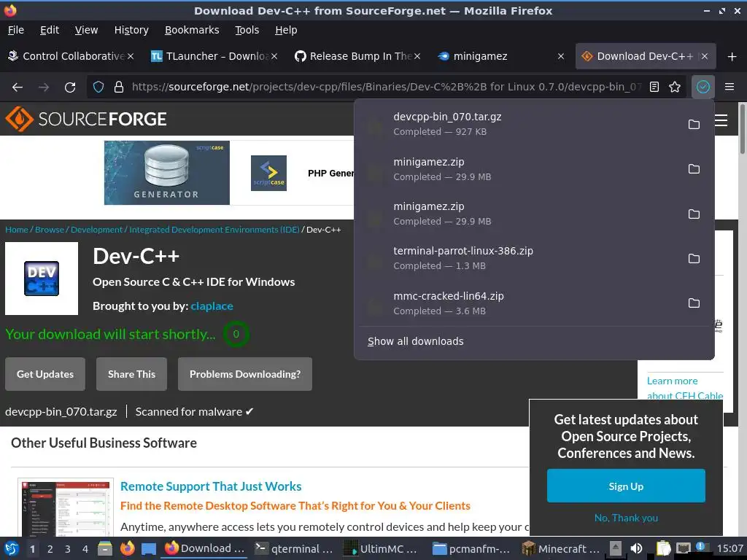Switch to virtual desktop 2

coord(50,548)
